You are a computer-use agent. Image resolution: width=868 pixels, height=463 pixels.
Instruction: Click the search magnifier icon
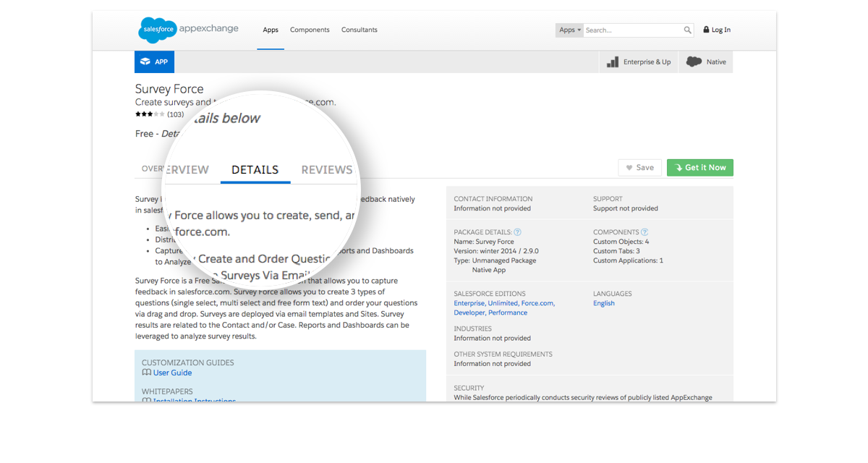(688, 30)
